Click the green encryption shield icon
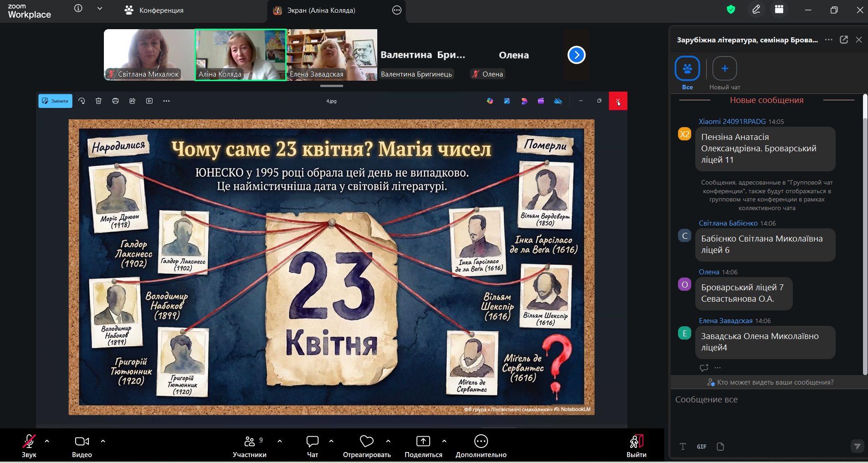 pos(731,10)
